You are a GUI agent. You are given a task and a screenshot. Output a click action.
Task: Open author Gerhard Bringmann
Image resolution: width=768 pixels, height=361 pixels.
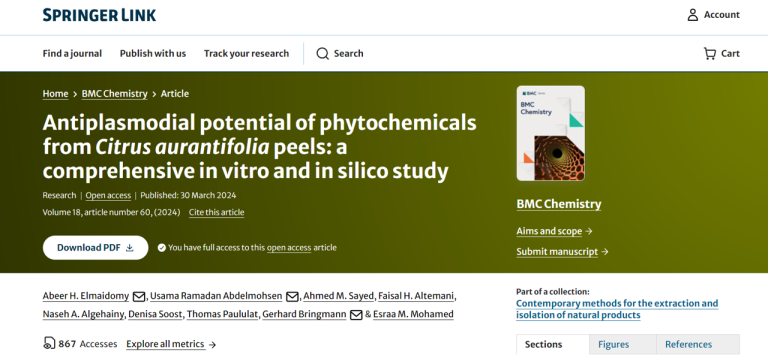[x=304, y=314]
